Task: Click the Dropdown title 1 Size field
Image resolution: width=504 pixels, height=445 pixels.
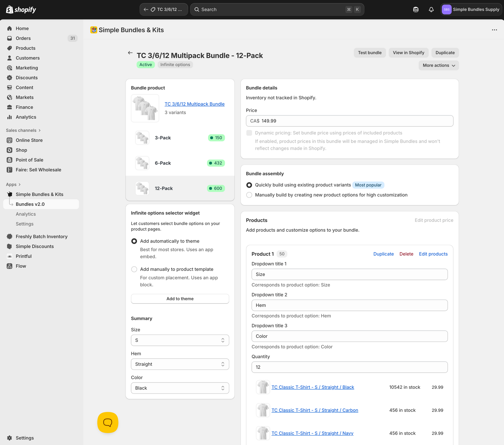Action: [350, 274]
